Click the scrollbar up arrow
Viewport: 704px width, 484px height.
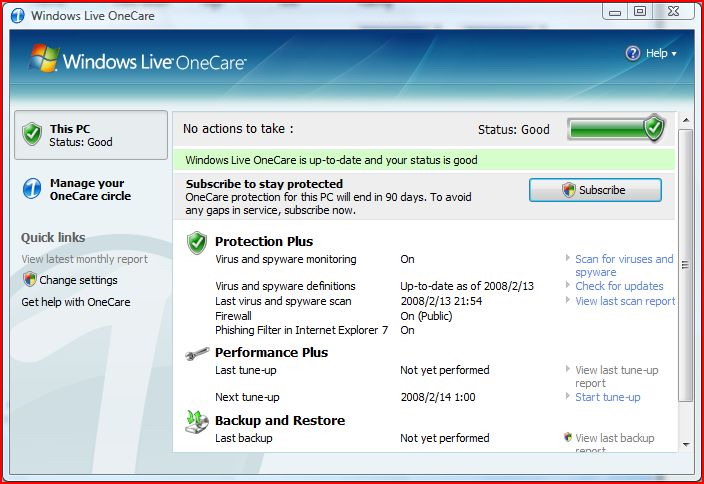point(686,120)
